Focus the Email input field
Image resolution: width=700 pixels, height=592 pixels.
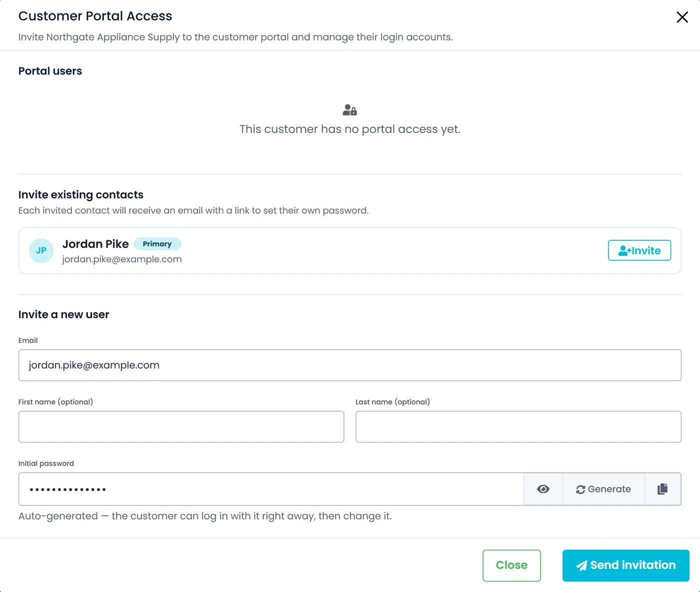click(350, 365)
